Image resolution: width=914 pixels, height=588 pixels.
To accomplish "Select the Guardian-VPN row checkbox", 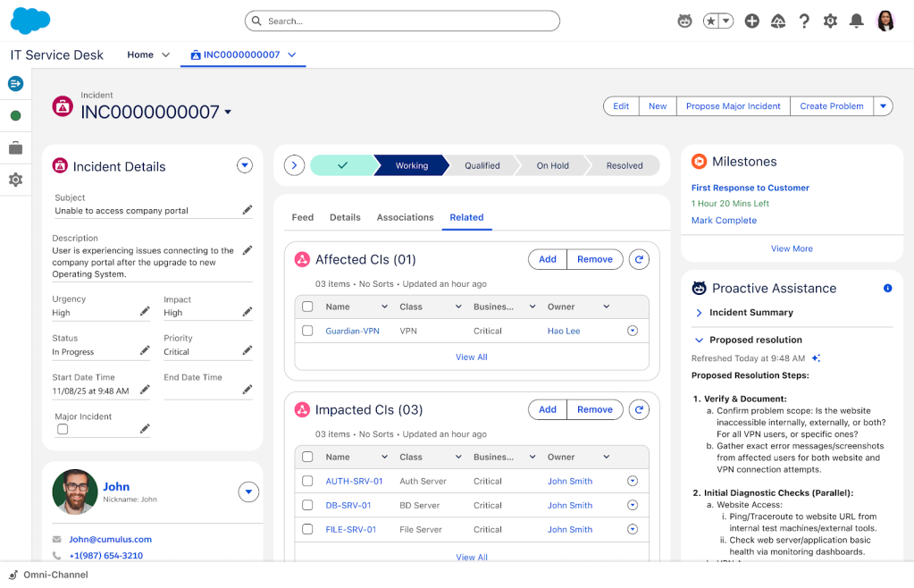I will 307,331.
